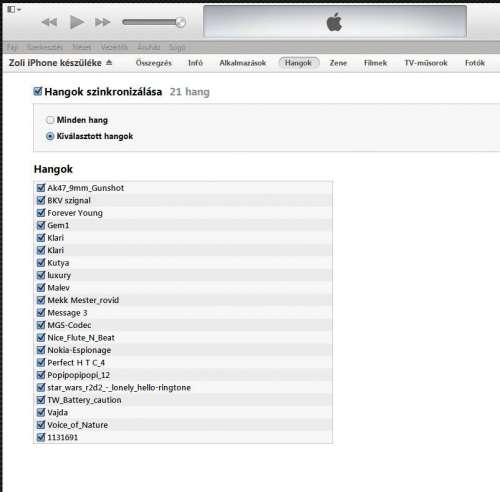Uncheck the Ak47_9mm_Gunshot tone
Screen dimensions: 500x492
pos(41,188)
